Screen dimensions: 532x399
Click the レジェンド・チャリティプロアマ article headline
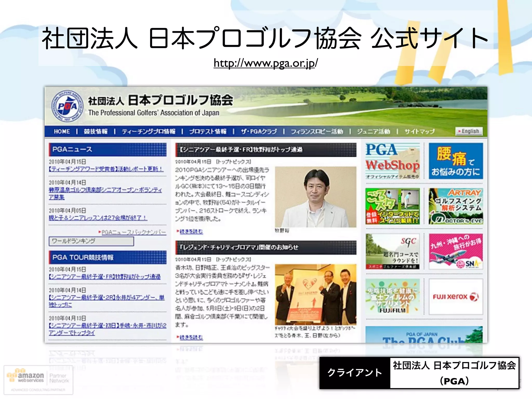[x=266, y=247]
